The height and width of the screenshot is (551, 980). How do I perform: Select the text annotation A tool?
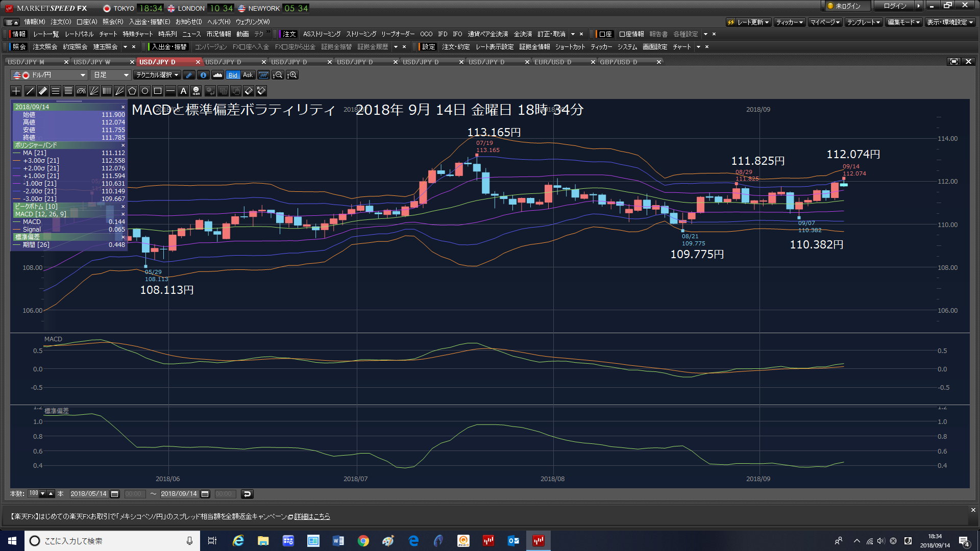coord(183,91)
